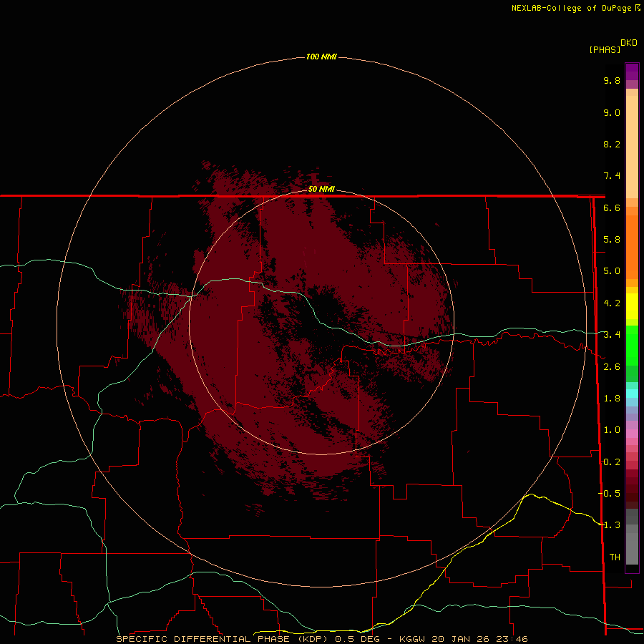The height and width of the screenshot is (644, 644).
Task: Click the 6.6 scale value
Action: (612, 208)
